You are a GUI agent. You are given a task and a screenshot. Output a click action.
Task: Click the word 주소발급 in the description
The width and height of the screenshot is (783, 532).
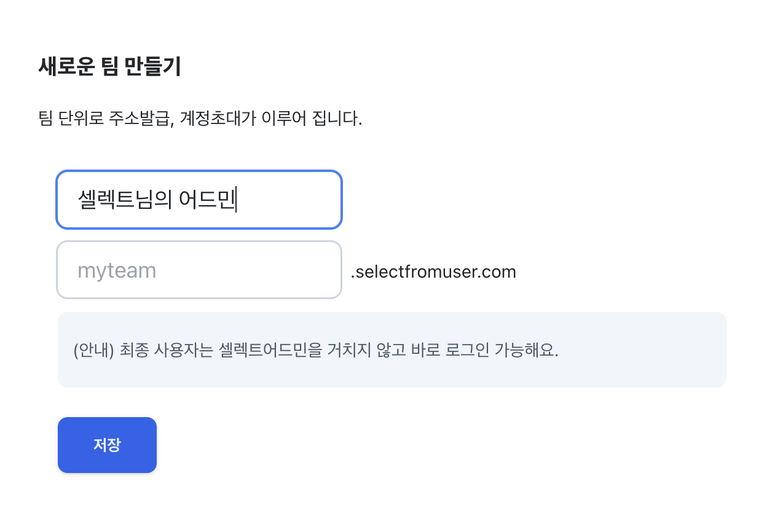click(x=140, y=118)
